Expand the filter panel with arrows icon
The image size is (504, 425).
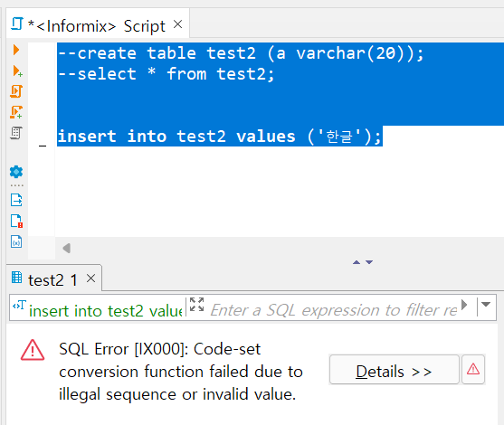pos(196,304)
